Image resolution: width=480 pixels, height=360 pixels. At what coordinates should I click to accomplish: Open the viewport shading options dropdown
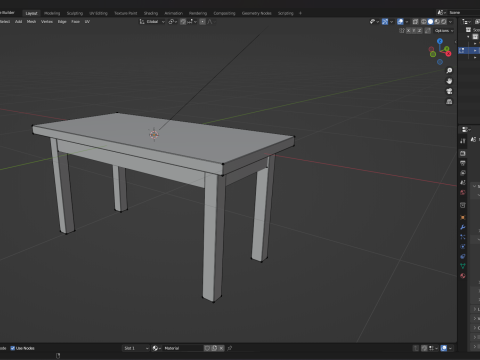(450, 22)
